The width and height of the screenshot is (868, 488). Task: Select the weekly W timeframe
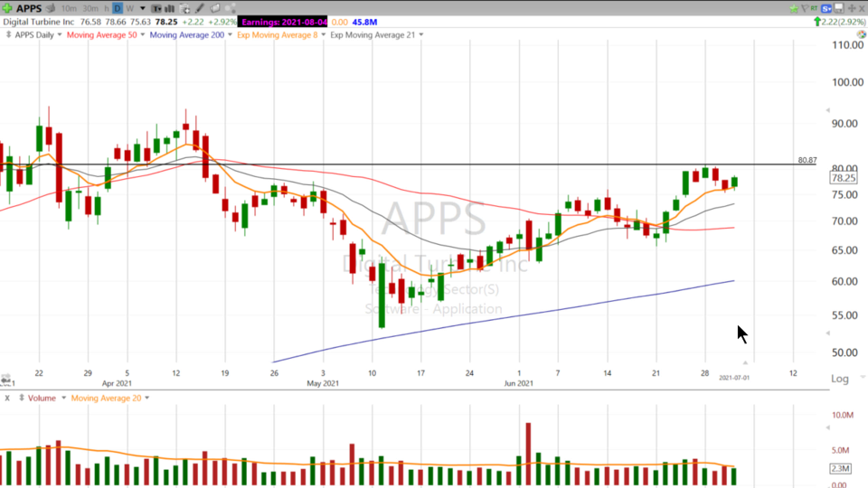[x=131, y=8]
